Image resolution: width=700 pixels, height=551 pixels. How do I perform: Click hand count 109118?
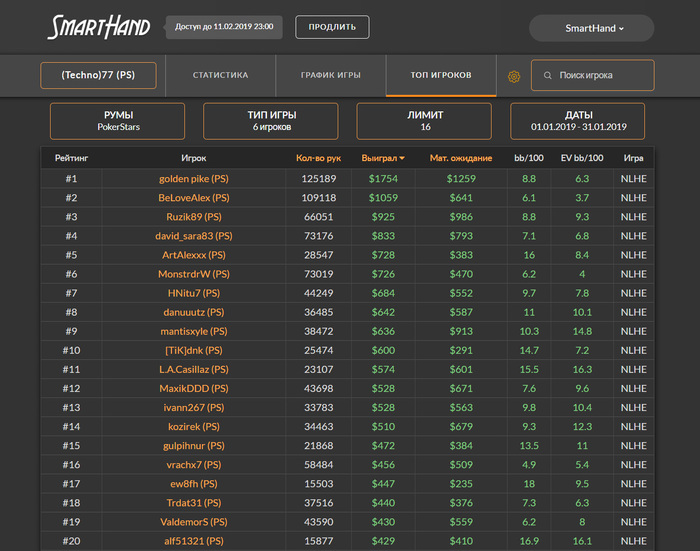click(319, 198)
